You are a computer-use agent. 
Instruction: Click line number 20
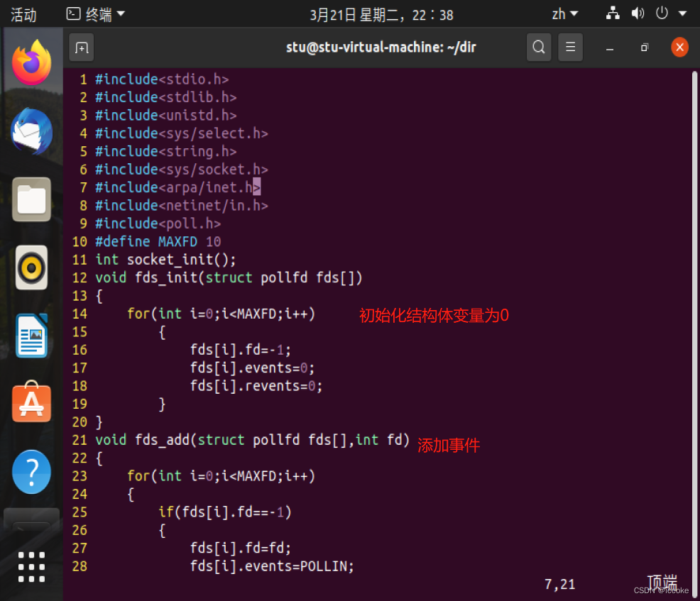pyautogui.click(x=80, y=422)
